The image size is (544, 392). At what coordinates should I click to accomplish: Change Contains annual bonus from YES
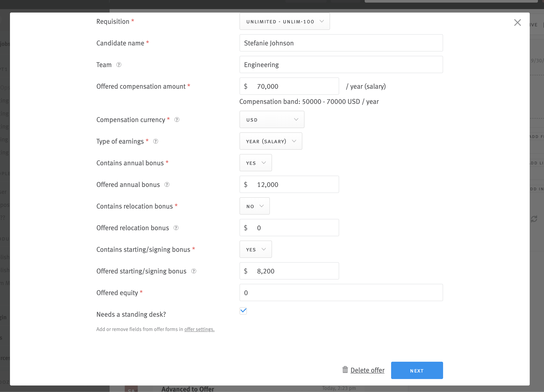point(256,163)
